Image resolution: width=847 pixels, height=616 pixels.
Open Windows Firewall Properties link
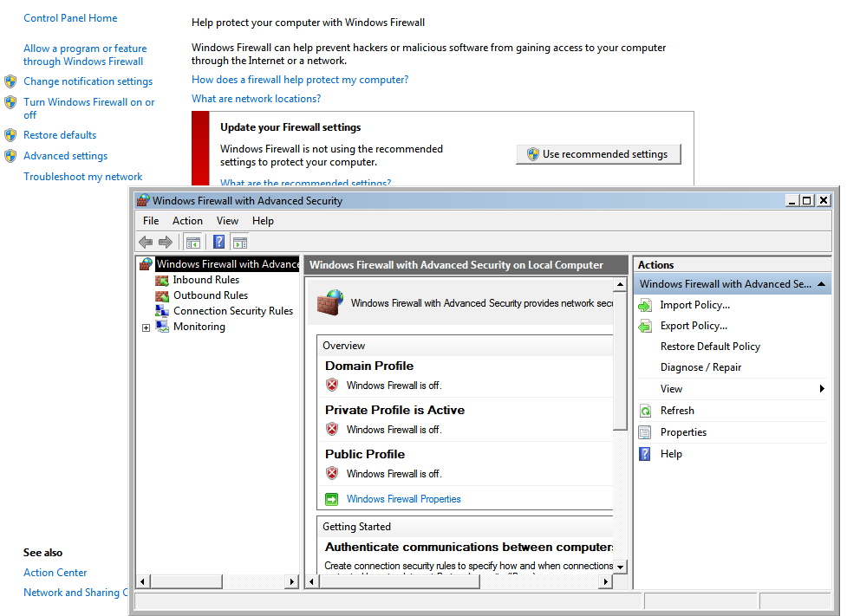coord(403,499)
